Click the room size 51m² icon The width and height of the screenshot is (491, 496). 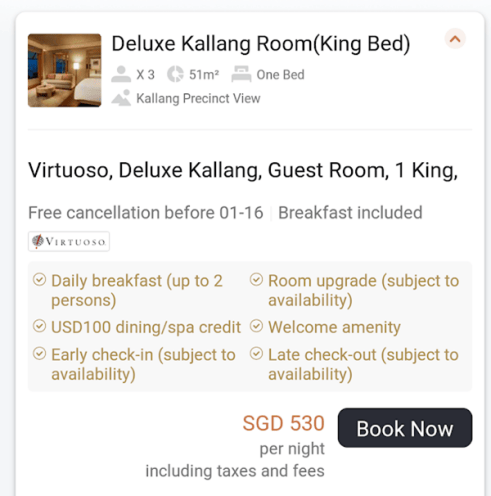(x=175, y=74)
